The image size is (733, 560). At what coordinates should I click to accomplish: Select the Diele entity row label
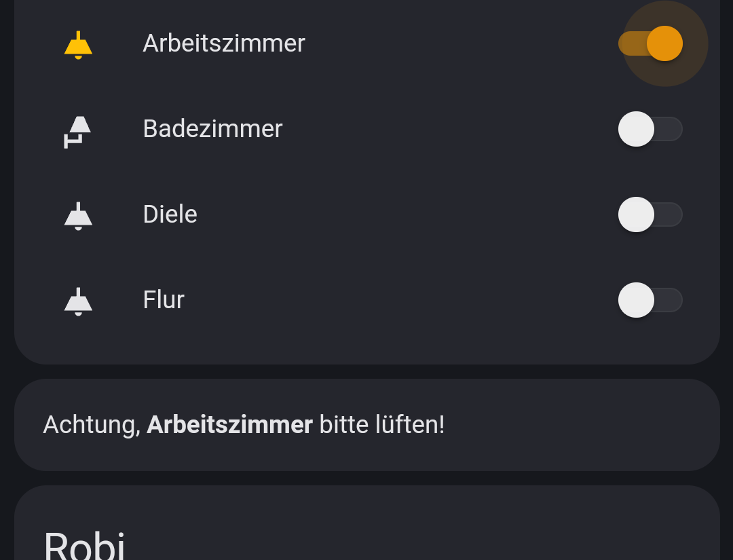pos(170,214)
